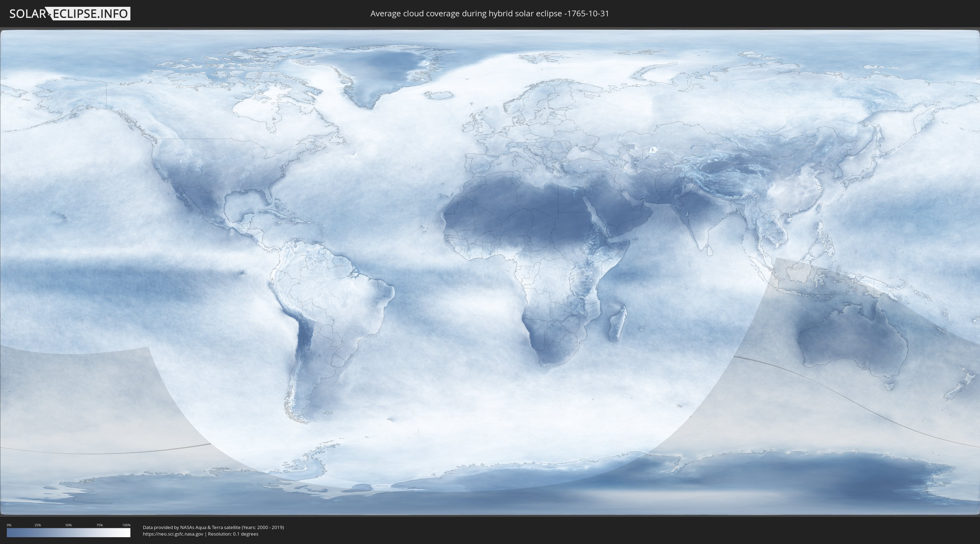Screen dimensions: 980x544
Task: Click the 50% legend label
Action: pos(69,525)
